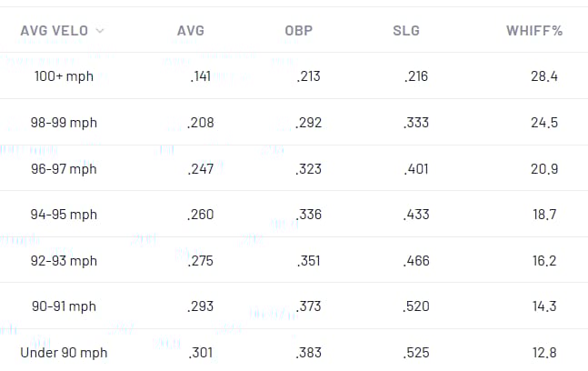Click the sort chevron beside AVG VELO
The height and width of the screenshot is (371, 588).
[100, 31]
